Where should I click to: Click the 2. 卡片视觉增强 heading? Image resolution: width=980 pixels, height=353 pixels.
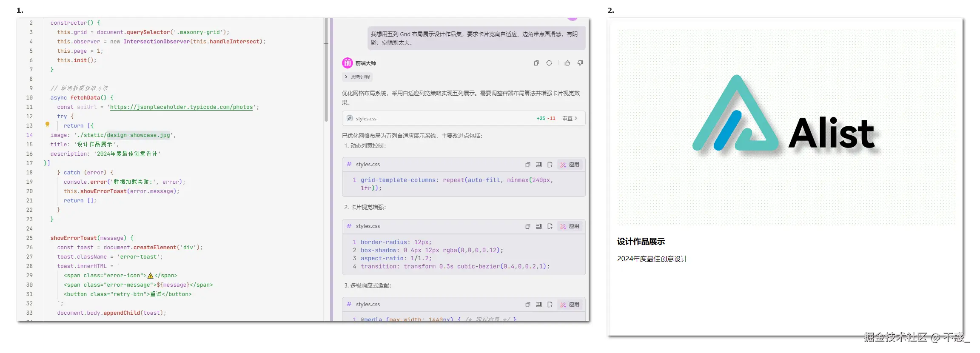coord(365,207)
